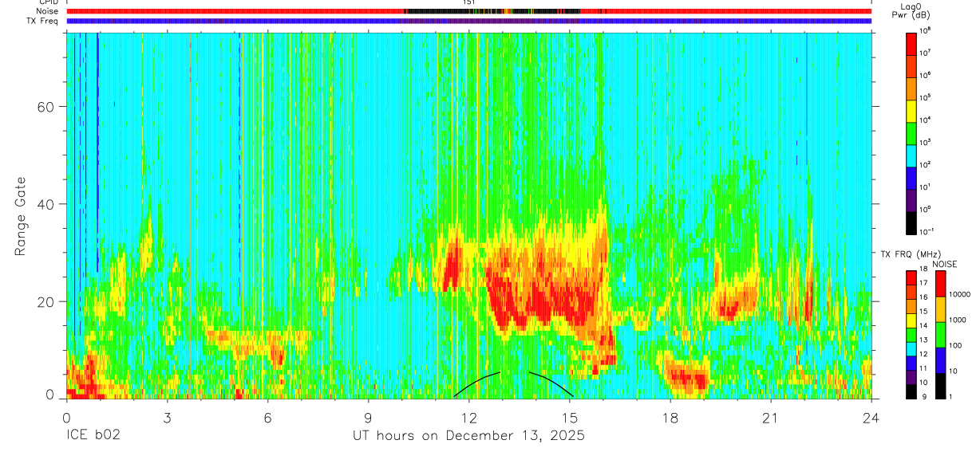
Task: Pick the cyan segment of the TX FRQ color bar
Action: click(911, 348)
